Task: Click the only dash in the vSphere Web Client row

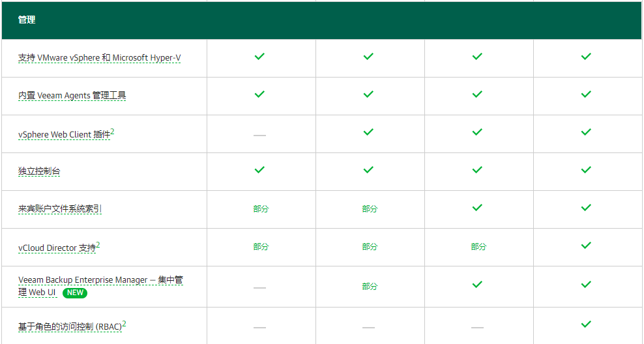Action: click(x=259, y=135)
